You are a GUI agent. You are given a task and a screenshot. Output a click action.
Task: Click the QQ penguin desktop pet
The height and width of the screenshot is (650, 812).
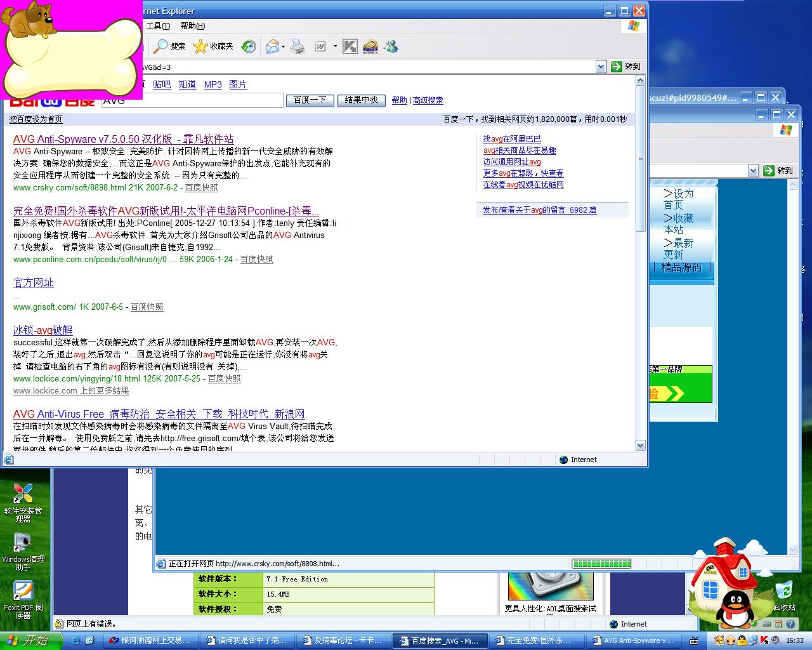point(735,609)
